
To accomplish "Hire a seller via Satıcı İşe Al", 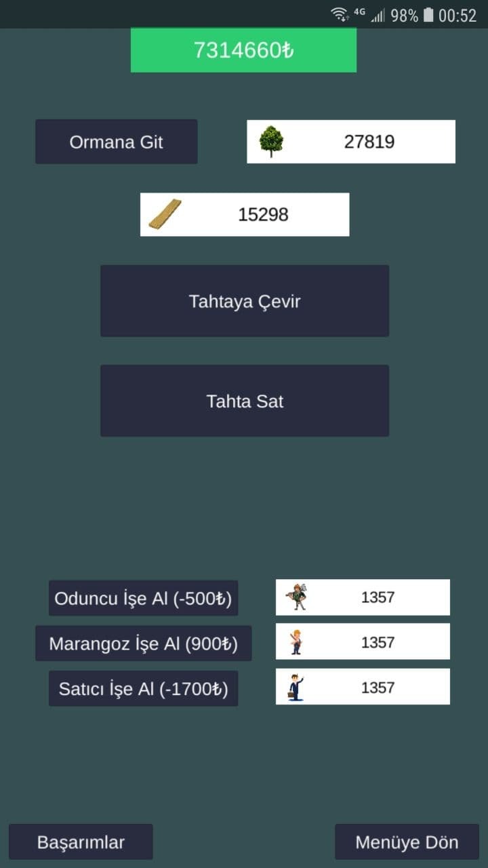I will point(143,688).
